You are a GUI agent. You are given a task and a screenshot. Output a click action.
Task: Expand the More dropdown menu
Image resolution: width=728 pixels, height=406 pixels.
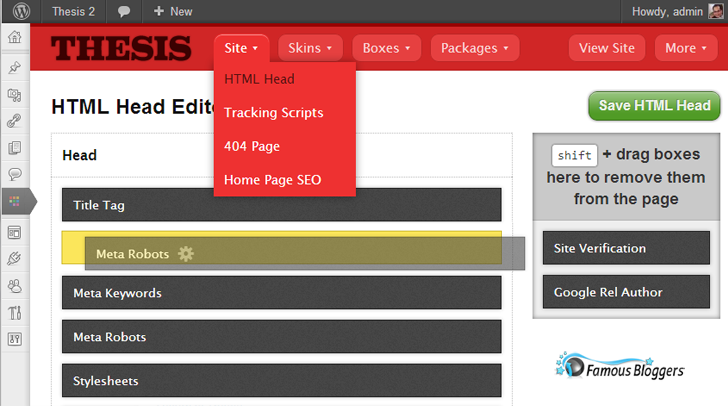(x=686, y=48)
